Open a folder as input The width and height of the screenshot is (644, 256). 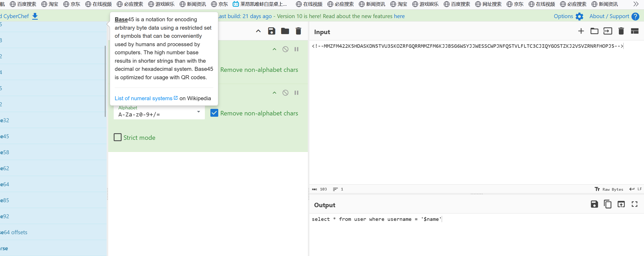[x=594, y=31]
